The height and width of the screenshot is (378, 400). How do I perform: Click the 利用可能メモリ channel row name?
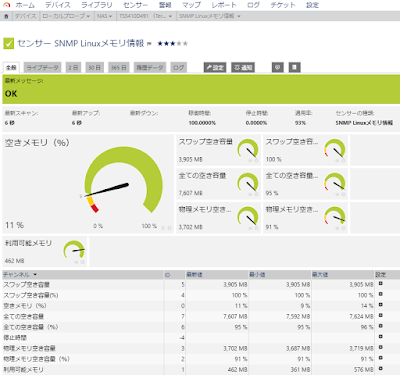pos(24,369)
